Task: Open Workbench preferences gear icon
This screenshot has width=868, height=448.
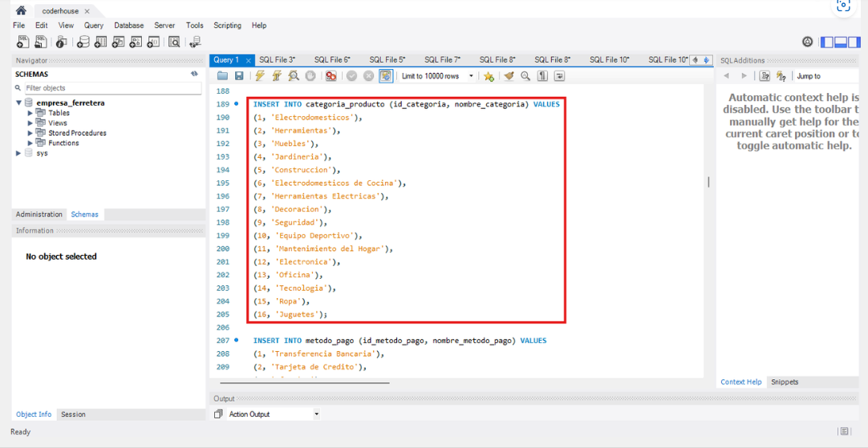Action: click(x=807, y=42)
